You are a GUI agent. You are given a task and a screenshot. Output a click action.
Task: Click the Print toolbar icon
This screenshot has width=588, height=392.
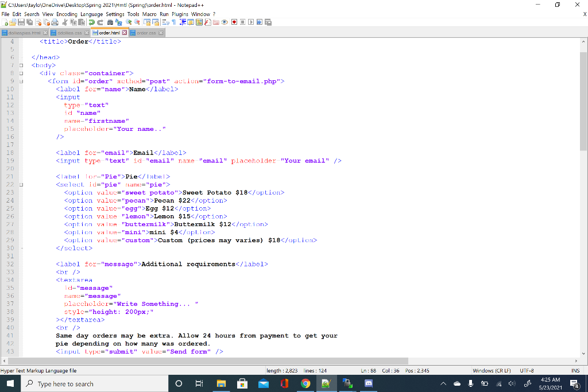(54, 22)
